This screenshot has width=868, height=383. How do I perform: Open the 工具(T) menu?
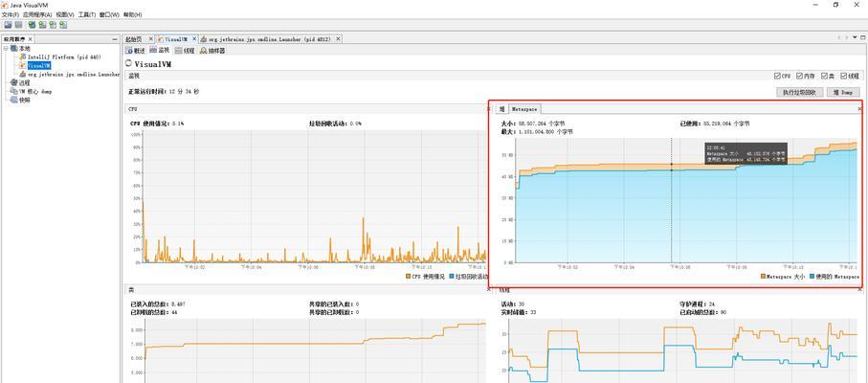click(87, 14)
